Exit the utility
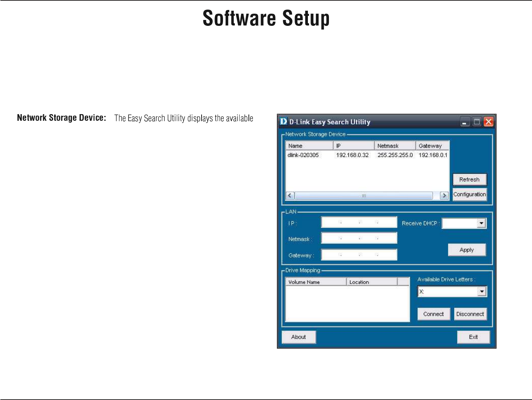 (x=473, y=337)
